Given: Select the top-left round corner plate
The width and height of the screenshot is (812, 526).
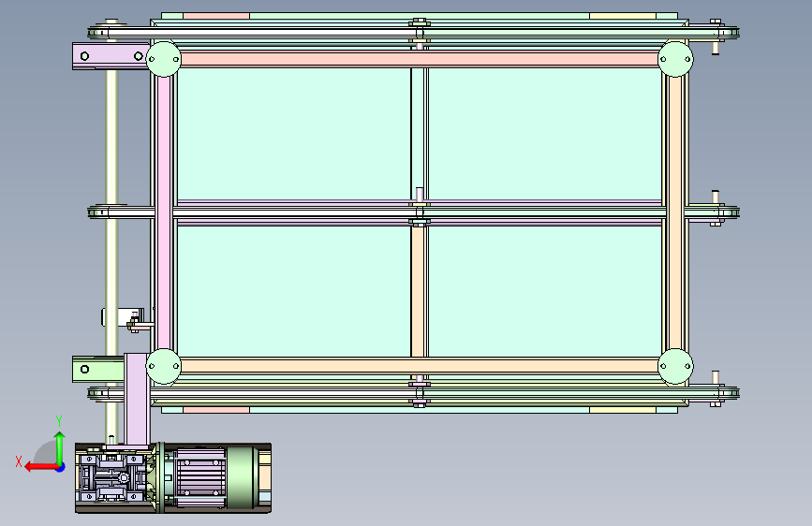Looking at the screenshot, I should point(164,59).
